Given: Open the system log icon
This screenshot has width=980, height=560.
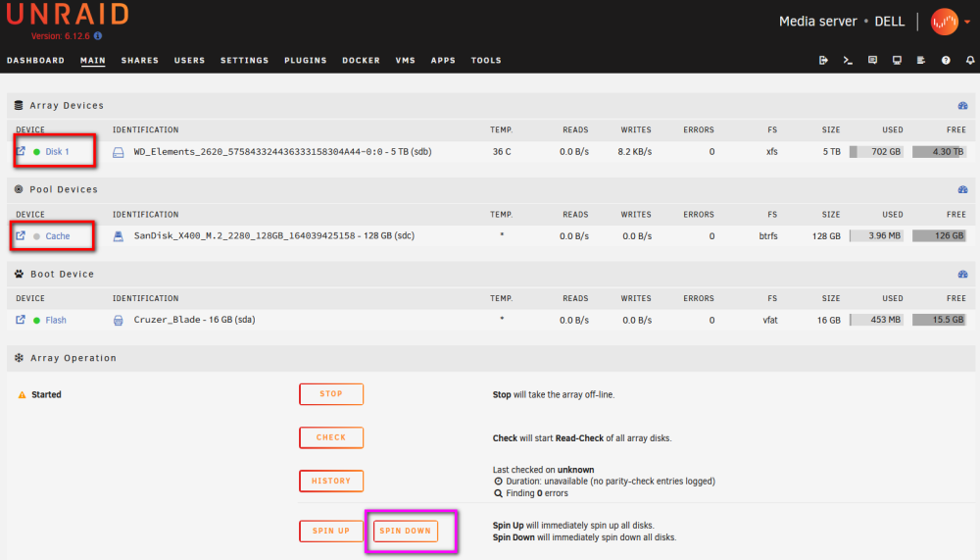Looking at the screenshot, I should coord(920,60).
